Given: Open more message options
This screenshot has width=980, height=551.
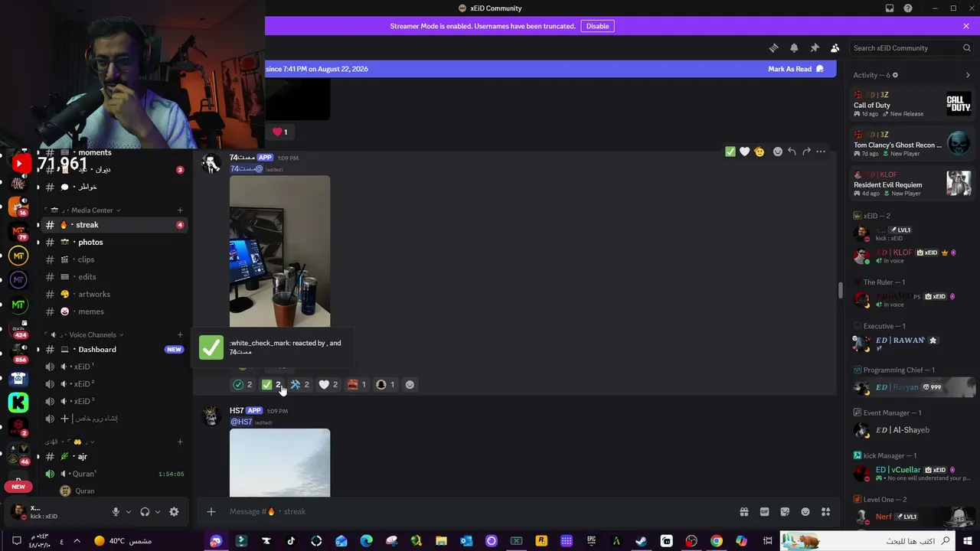Looking at the screenshot, I should [821, 152].
